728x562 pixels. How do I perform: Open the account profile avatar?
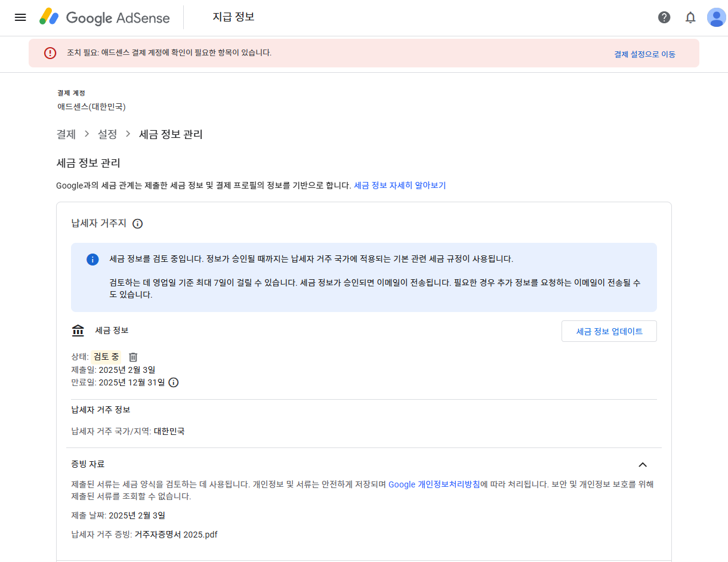pos(717,17)
